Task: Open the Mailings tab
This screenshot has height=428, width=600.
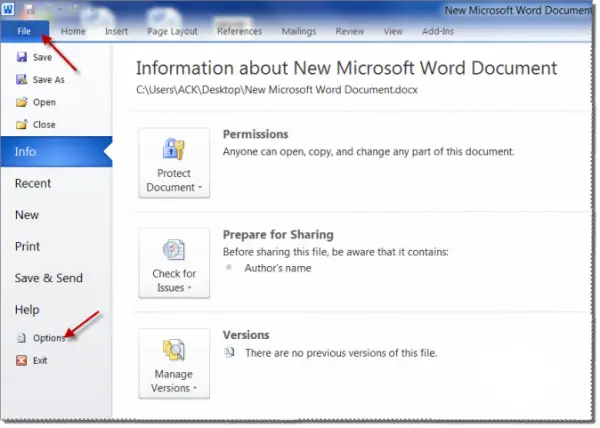Action: [299, 31]
